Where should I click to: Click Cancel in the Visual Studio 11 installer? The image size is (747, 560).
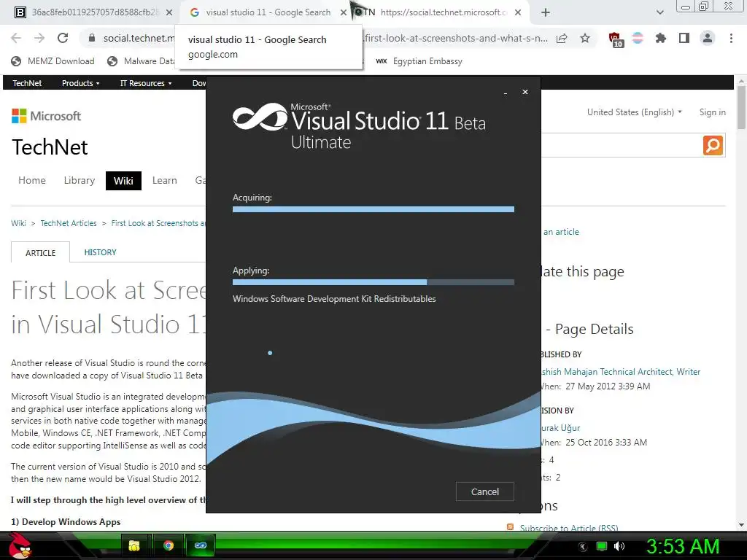click(484, 491)
